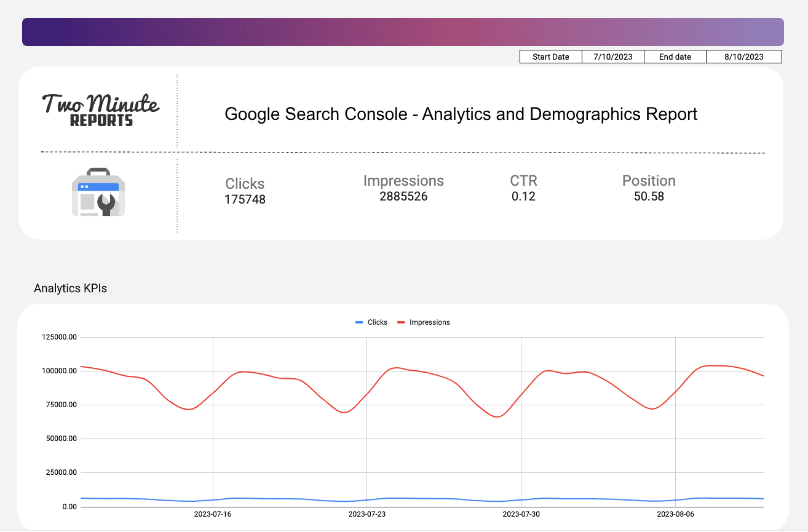Click the Google Search Console toolbox icon

(x=98, y=192)
